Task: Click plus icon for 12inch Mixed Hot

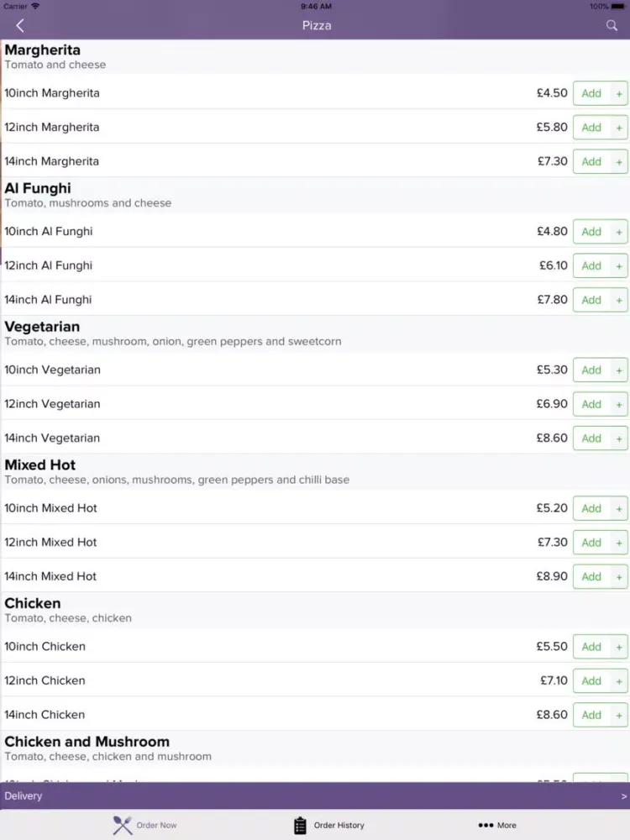Action: 619,542
